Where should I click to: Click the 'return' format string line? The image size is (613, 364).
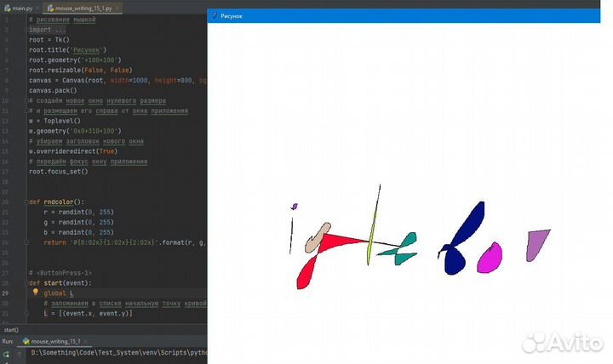(125, 242)
